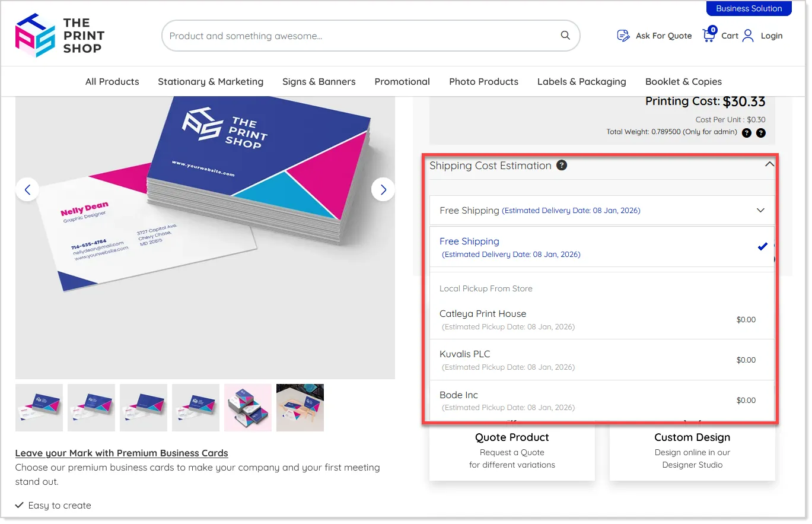Show previous product image arrow
The width and height of the screenshot is (812, 524).
click(x=27, y=190)
